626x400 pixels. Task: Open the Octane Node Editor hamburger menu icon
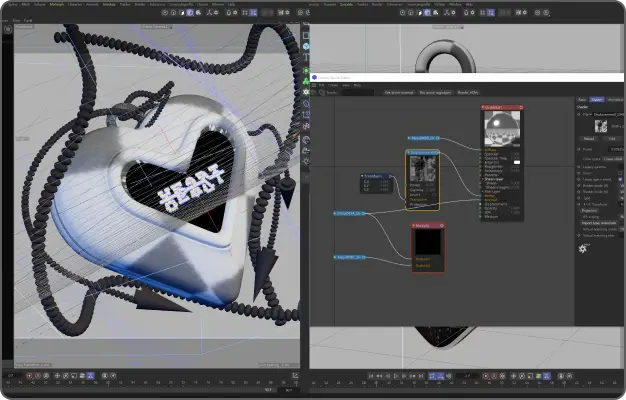click(314, 85)
